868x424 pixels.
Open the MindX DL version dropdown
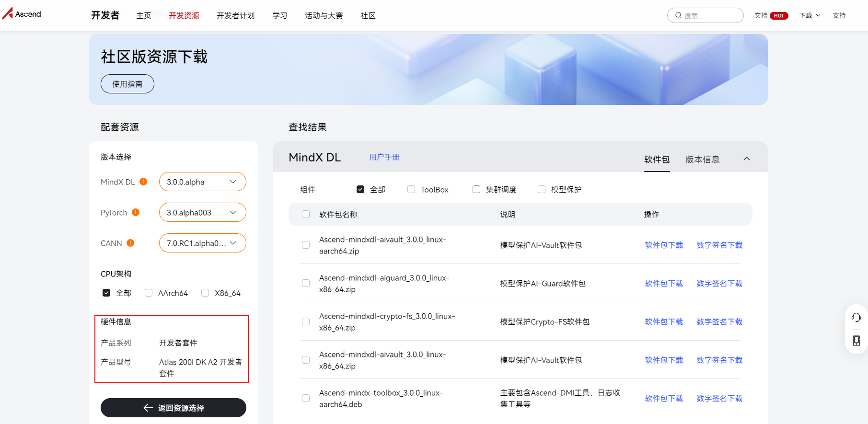[x=202, y=182]
